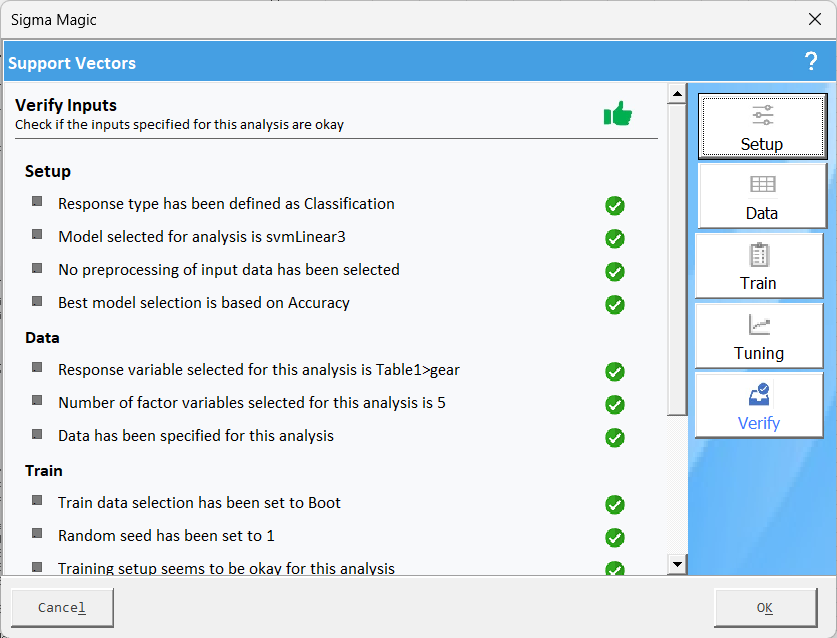Viewport: 837px width, 638px height.
Task: Switch to the Data step
Action: (762, 196)
